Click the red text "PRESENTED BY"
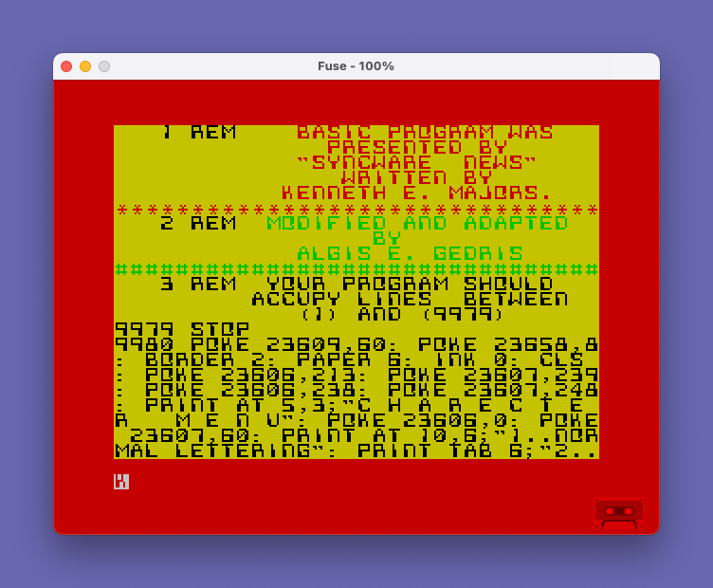 click(417, 148)
